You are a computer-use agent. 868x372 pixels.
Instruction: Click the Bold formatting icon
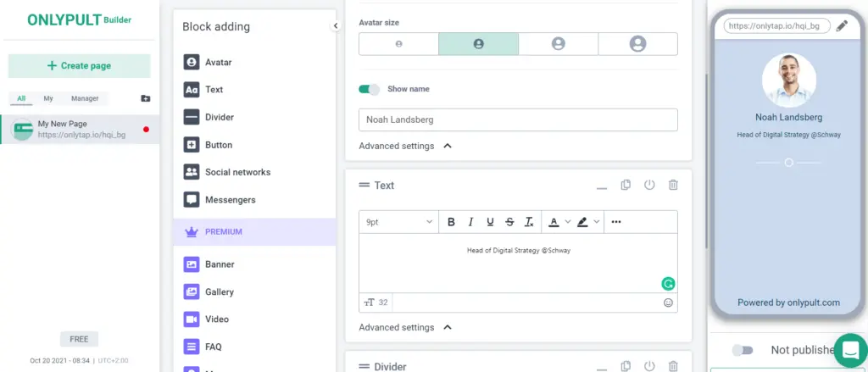click(451, 222)
